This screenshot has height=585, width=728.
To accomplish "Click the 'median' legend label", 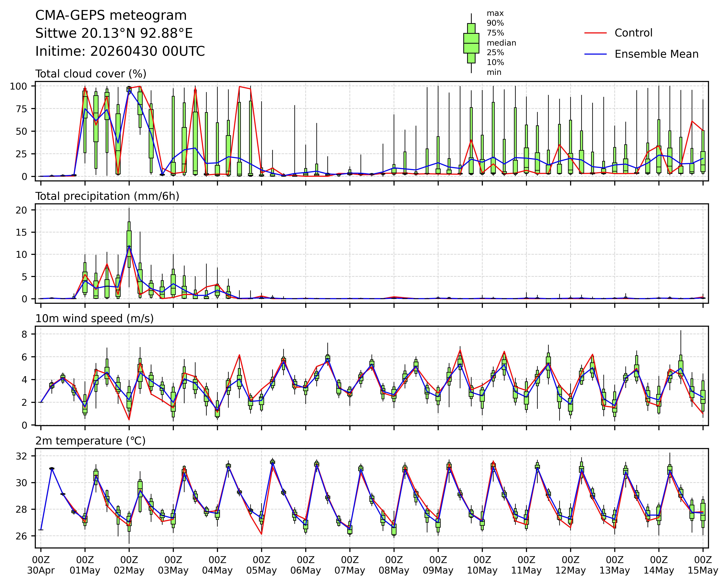I will pos(501,43).
